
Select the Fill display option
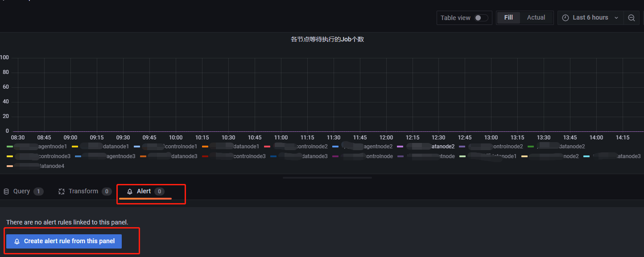pos(508,18)
